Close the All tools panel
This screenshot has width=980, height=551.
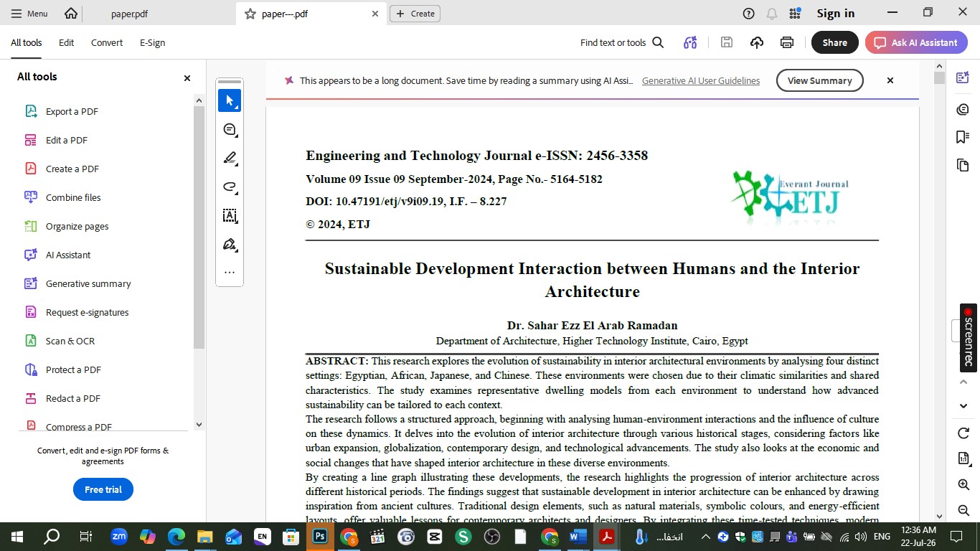point(187,77)
